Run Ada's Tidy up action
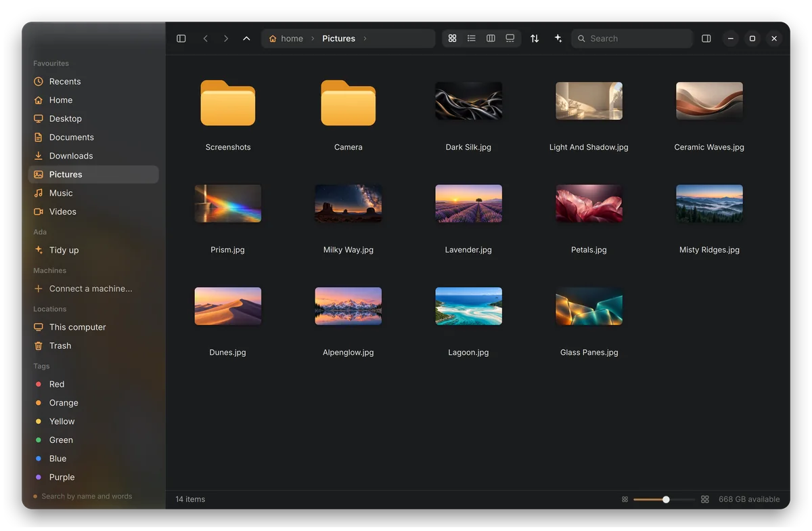Image resolution: width=812 pixels, height=531 pixels. (93, 250)
